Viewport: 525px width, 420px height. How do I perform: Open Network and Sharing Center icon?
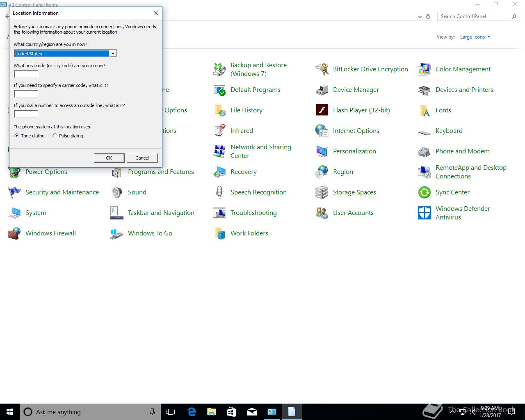coord(219,151)
